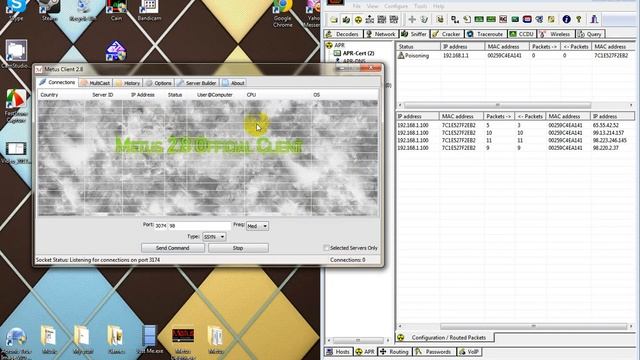640x360 pixels.
Task: Open the Connections tab in Metus Client
Action: 57,82
